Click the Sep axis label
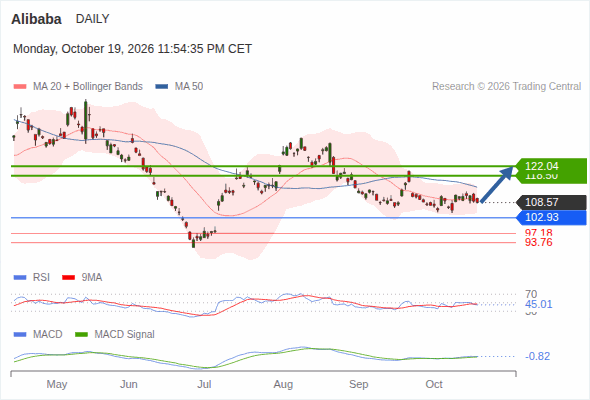The image size is (590, 400). [359, 384]
